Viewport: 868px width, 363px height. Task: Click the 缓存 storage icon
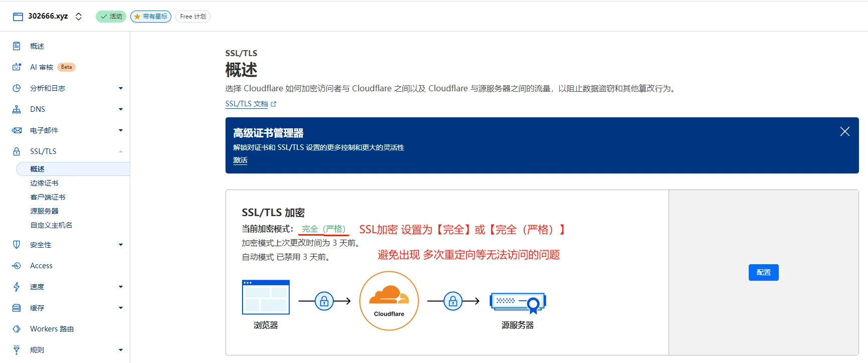(x=17, y=308)
